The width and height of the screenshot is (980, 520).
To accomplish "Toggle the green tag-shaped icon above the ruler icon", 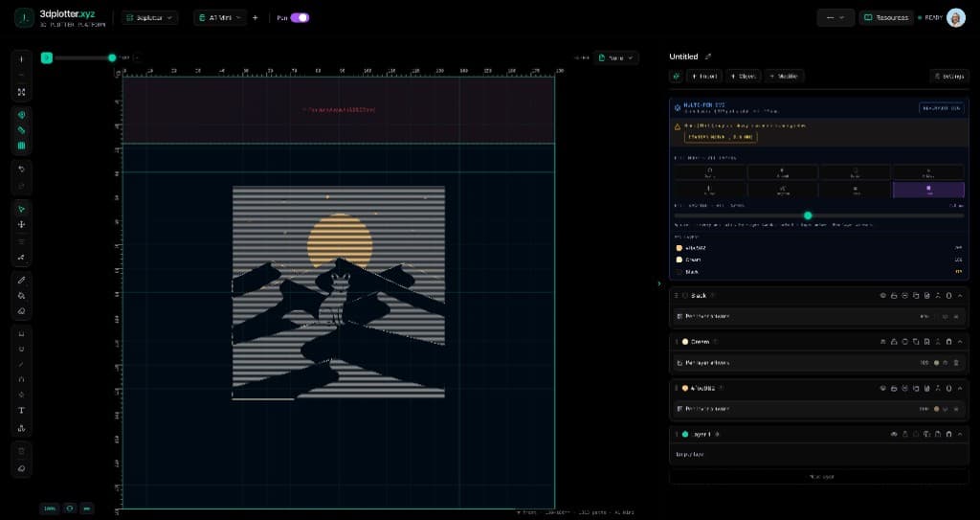I will pyautogui.click(x=21, y=115).
